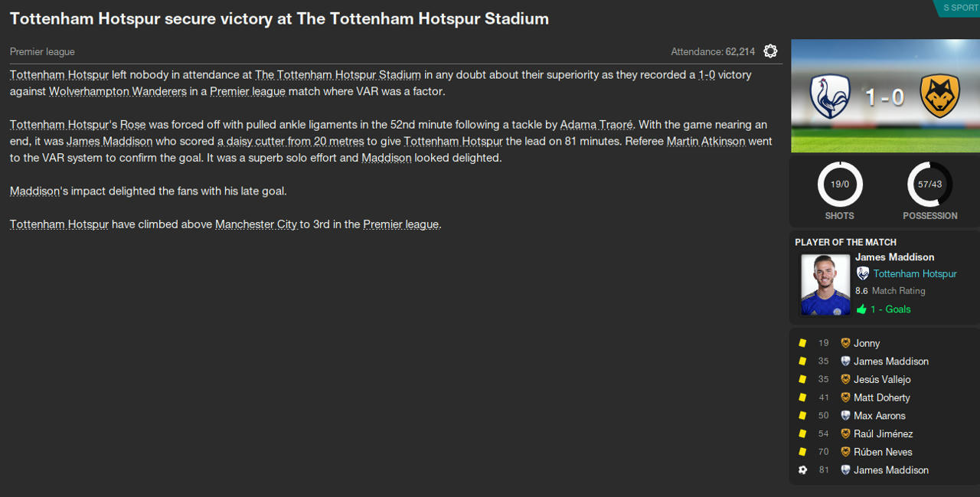Click the shots 19/0 circular gauge
Viewport: 980px width, 497px height.
(840, 185)
